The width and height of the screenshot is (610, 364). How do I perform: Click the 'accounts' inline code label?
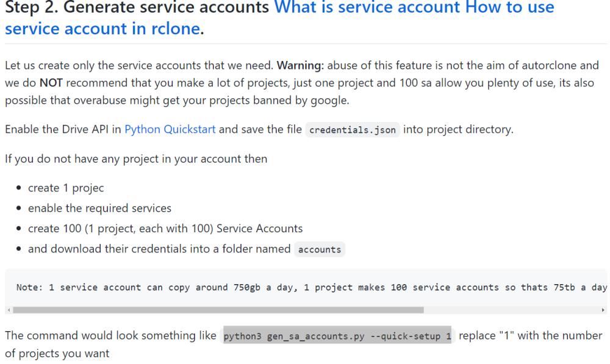[320, 249]
